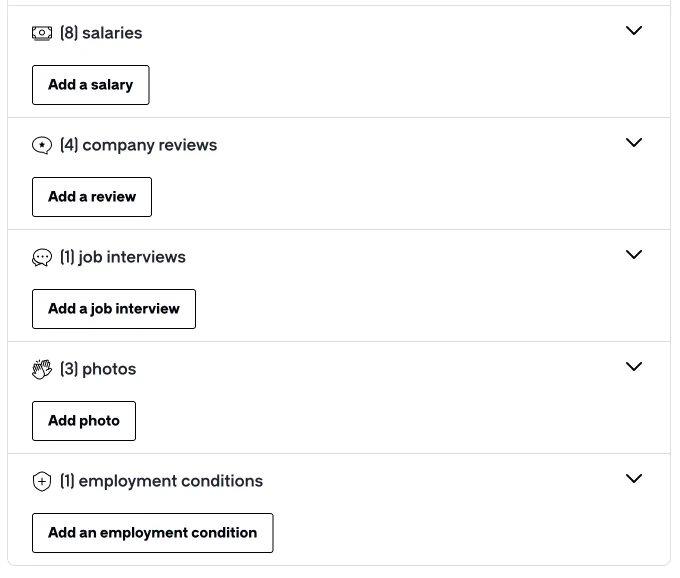Expand the job interviews section chevron
The width and height of the screenshot is (680, 578).
click(634, 254)
